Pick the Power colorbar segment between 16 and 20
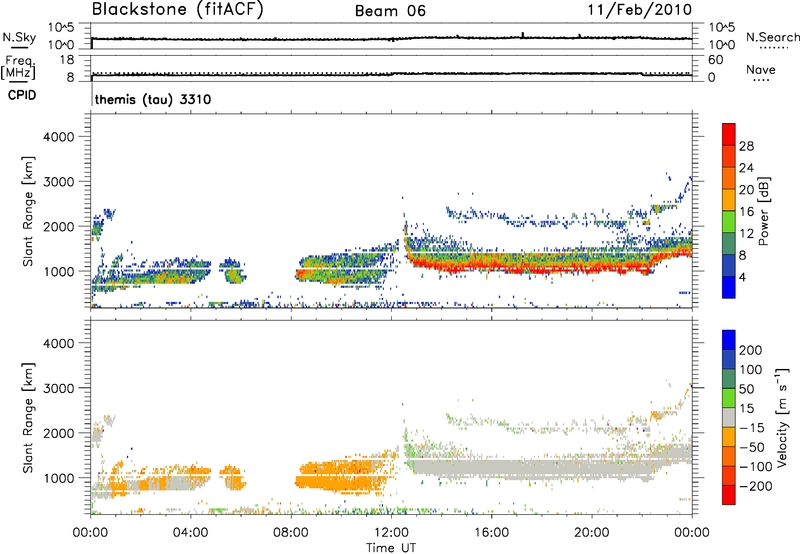The height and width of the screenshot is (554, 800). click(x=729, y=200)
